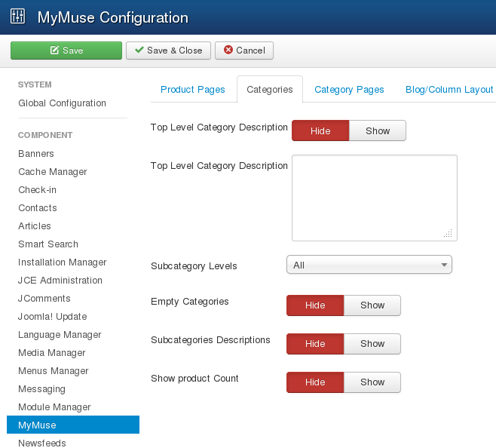Open Global Configuration in the sidebar

(x=62, y=103)
